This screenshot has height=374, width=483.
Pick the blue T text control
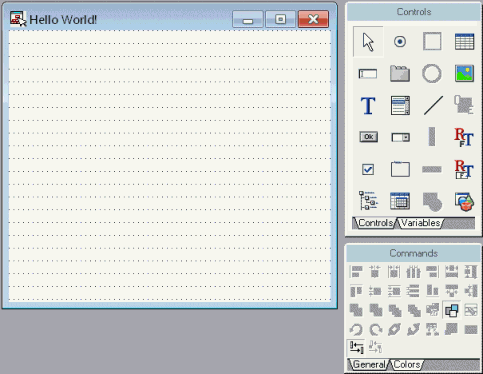pos(368,106)
